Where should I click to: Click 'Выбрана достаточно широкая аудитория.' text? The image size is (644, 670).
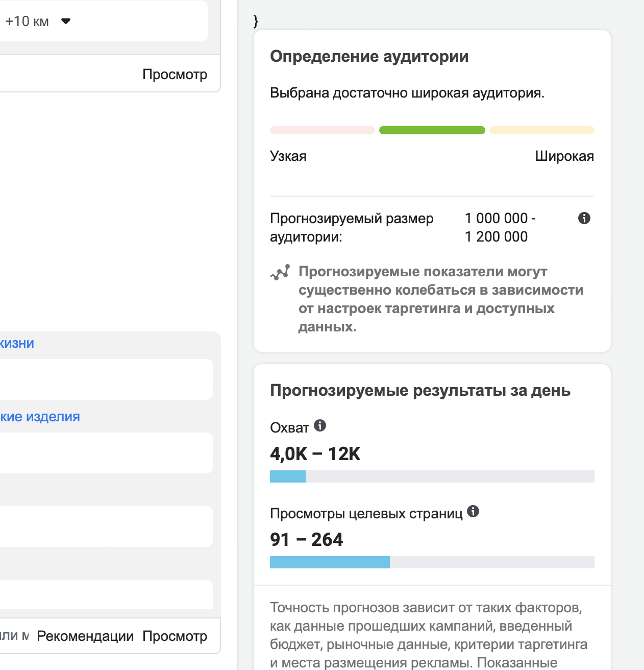[x=407, y=93]
